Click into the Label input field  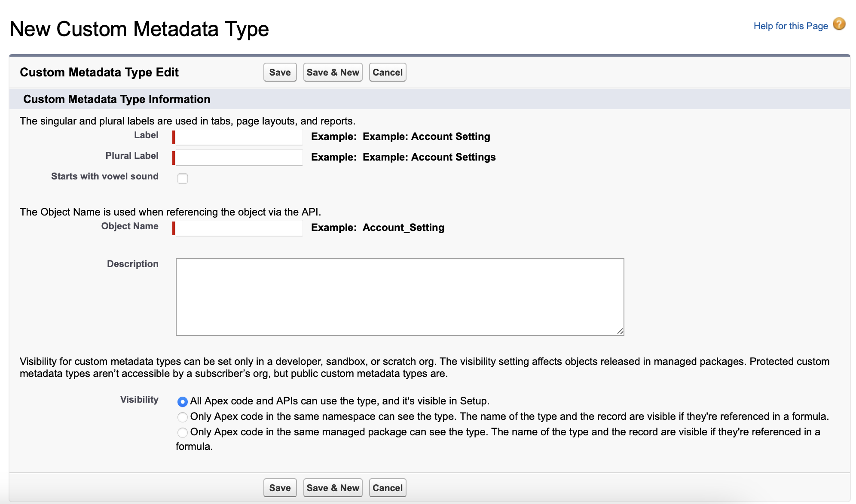pos(239,137)
